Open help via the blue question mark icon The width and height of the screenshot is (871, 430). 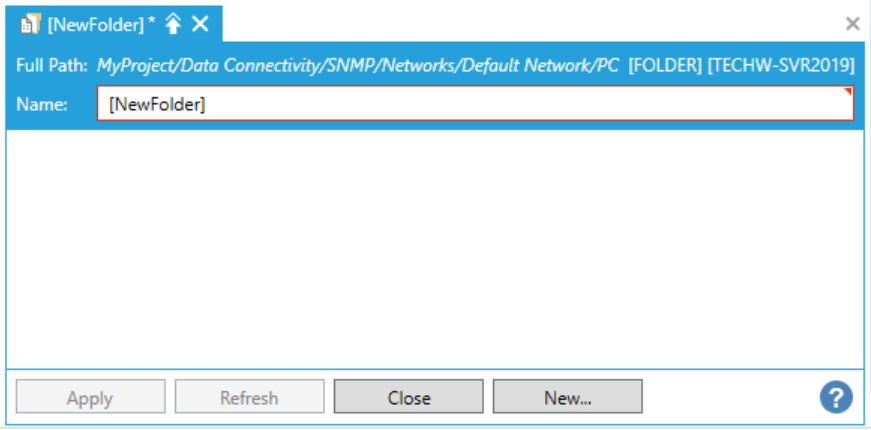[835, 397]
